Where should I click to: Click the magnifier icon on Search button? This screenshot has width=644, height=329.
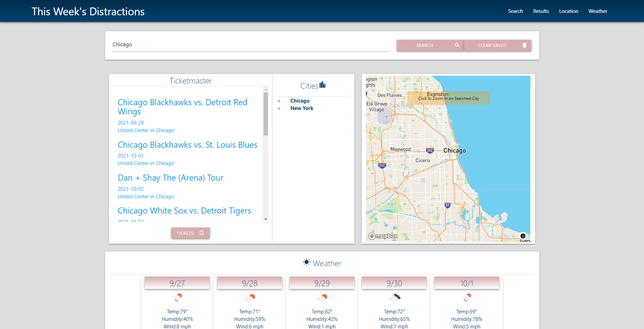click(x=457, y=45)
